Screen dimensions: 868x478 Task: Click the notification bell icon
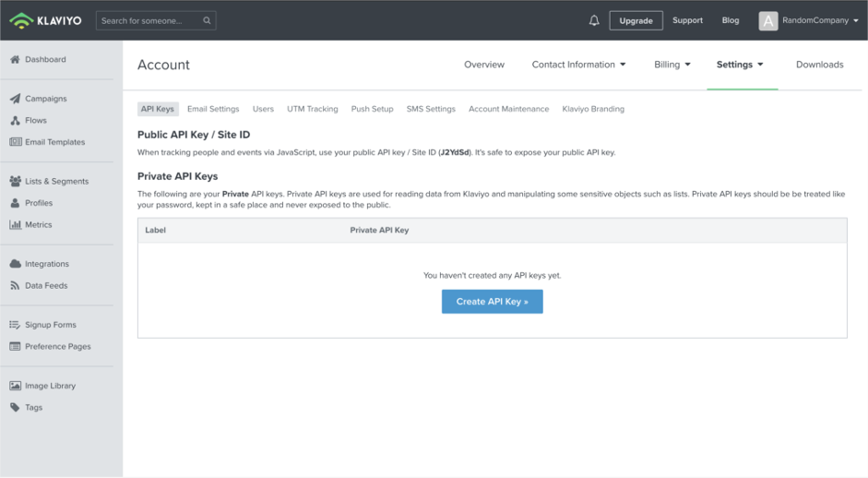coord(594,20)
